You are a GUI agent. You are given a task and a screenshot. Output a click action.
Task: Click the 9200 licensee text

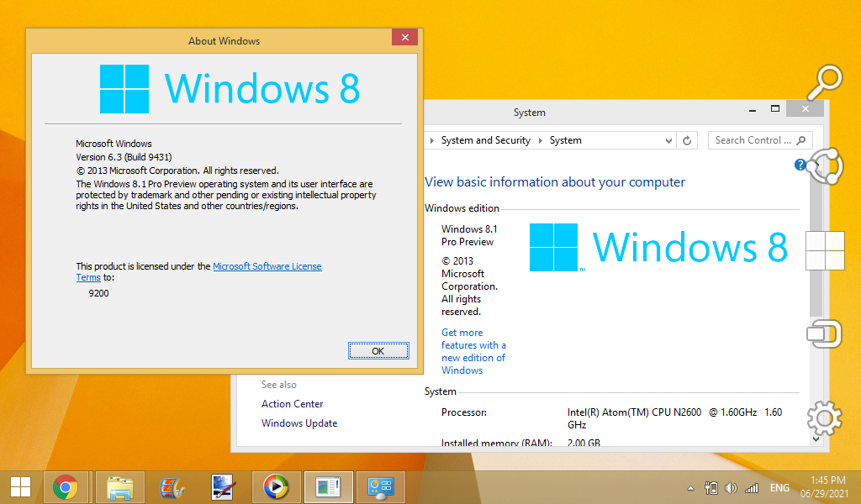pyautogui.click(x=99, y=293)
